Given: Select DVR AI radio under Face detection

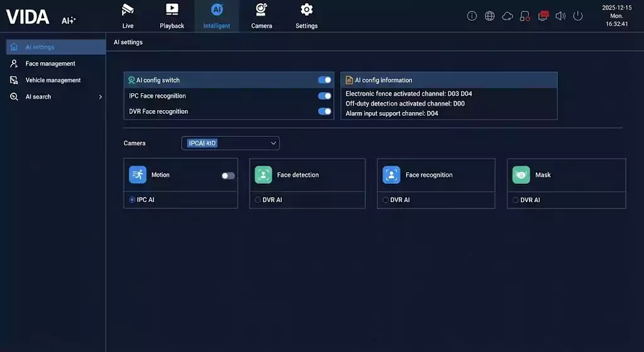Looking at the screenshot, I should click(258, 200).
